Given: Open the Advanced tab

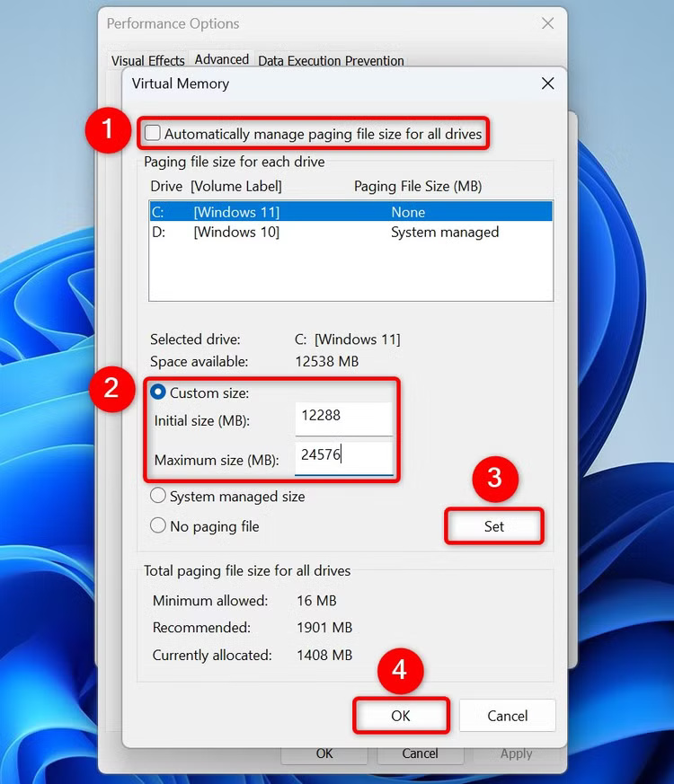Looking at the screenshot, I should [x=221, y=59].
